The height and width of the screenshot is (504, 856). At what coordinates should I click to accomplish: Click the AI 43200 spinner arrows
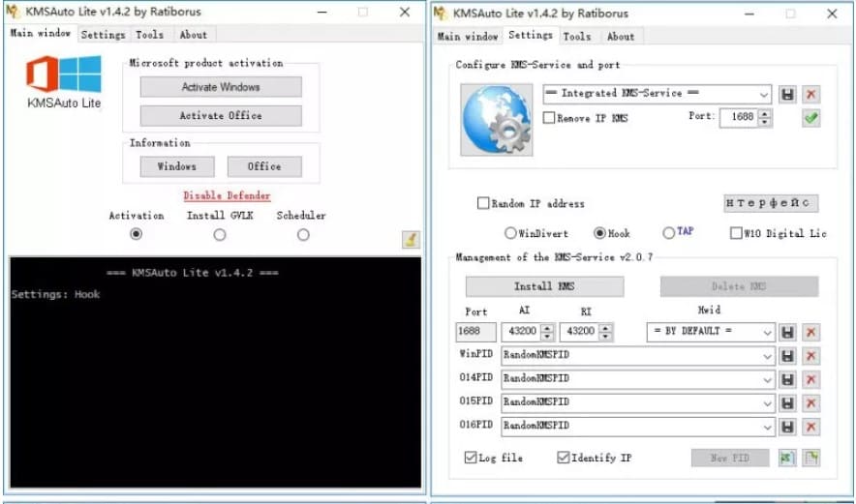(547, 332)
